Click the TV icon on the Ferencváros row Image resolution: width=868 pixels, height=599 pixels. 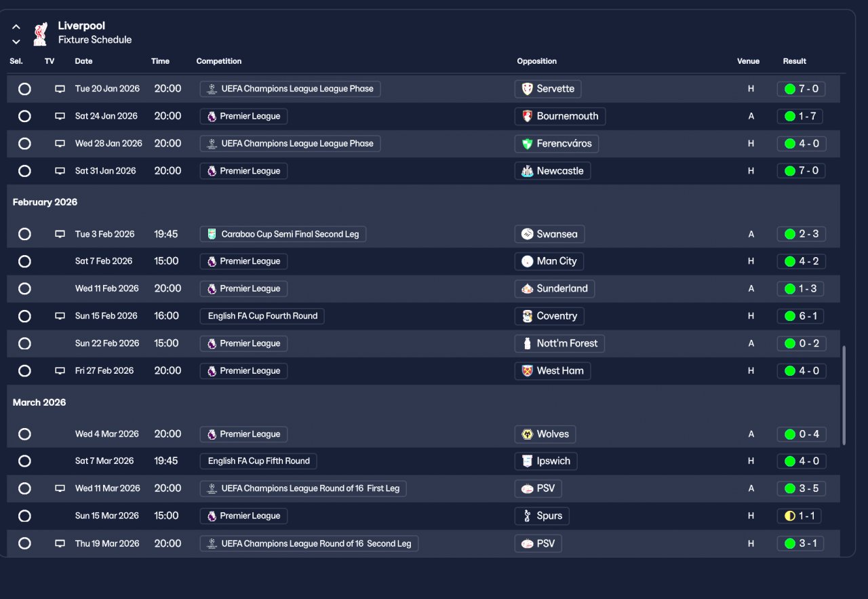[x=60, y=144]
